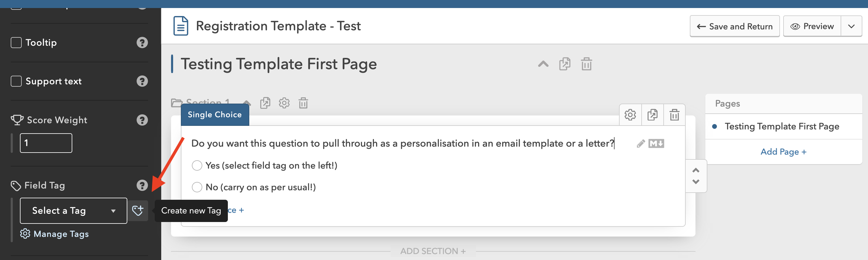Click the Field Tag help icon
This screenshot has height=260, width=868.
tap(142, 185)
